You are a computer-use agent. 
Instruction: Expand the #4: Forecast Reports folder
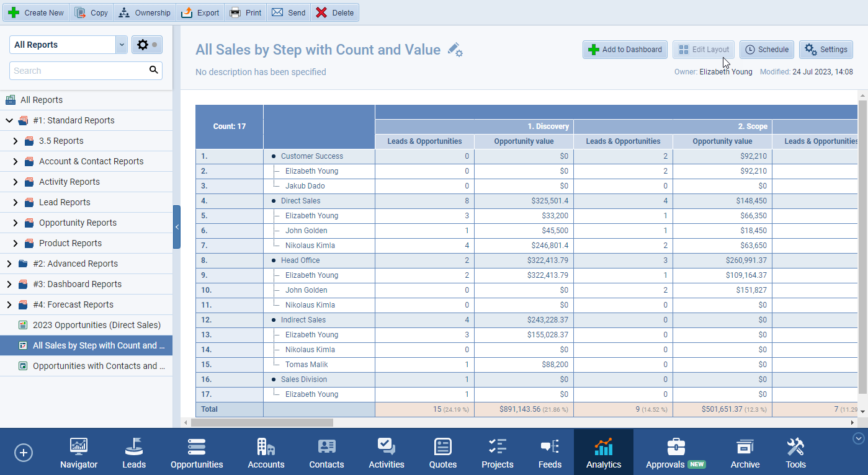coord(9,304)
